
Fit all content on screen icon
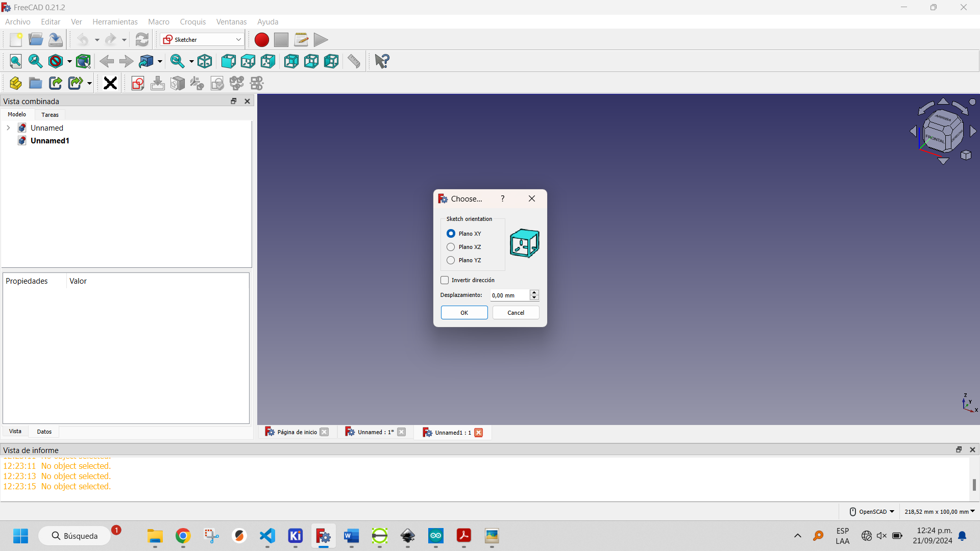tap(16, 62)
